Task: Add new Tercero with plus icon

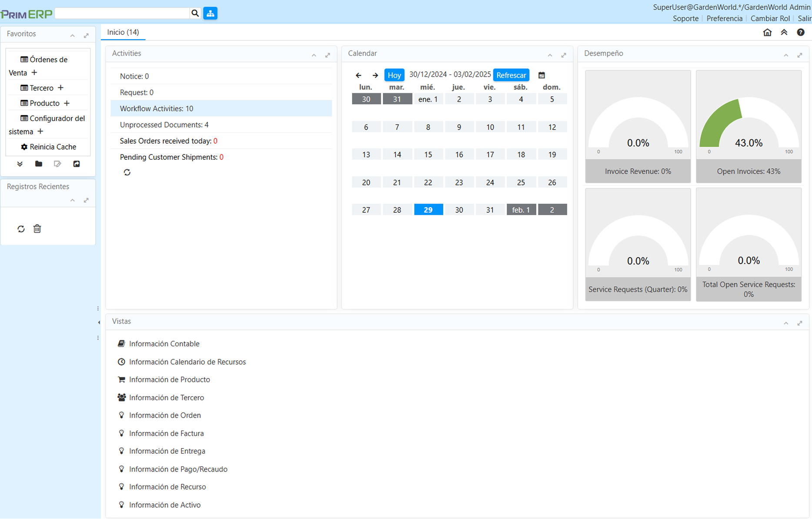Action: pyautogui.click(x=61, y=88)
